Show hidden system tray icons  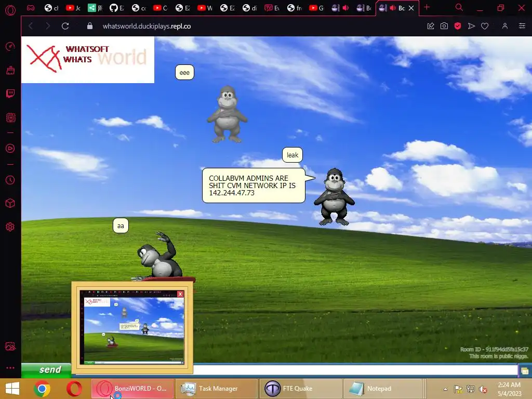click(445, 389)
